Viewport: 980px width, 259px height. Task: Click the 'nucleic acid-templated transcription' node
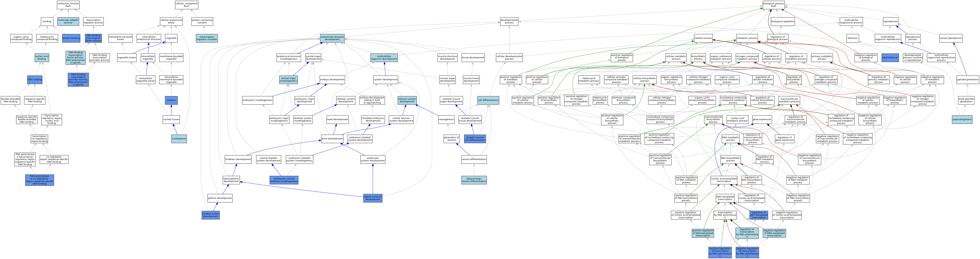click(724, 180)
